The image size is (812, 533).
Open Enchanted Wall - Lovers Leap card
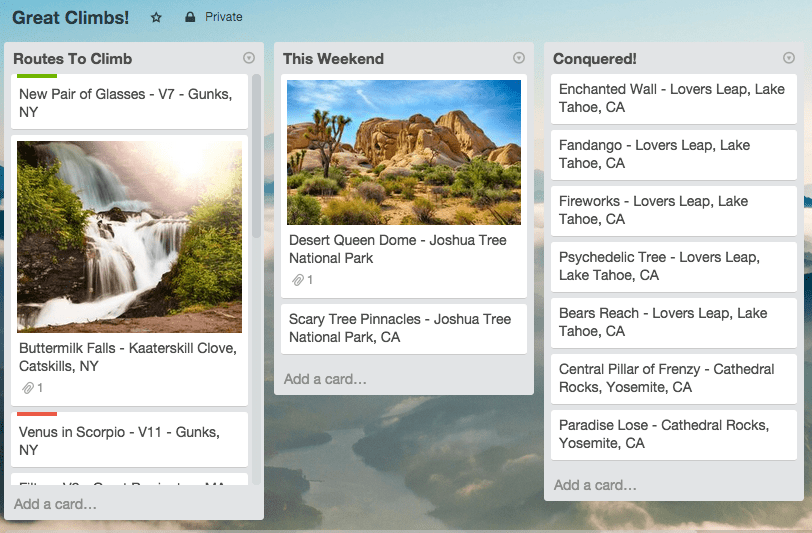pos(673,98)
